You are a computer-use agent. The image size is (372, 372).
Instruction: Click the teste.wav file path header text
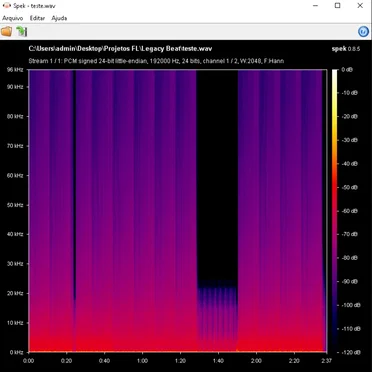click(120, 49)
